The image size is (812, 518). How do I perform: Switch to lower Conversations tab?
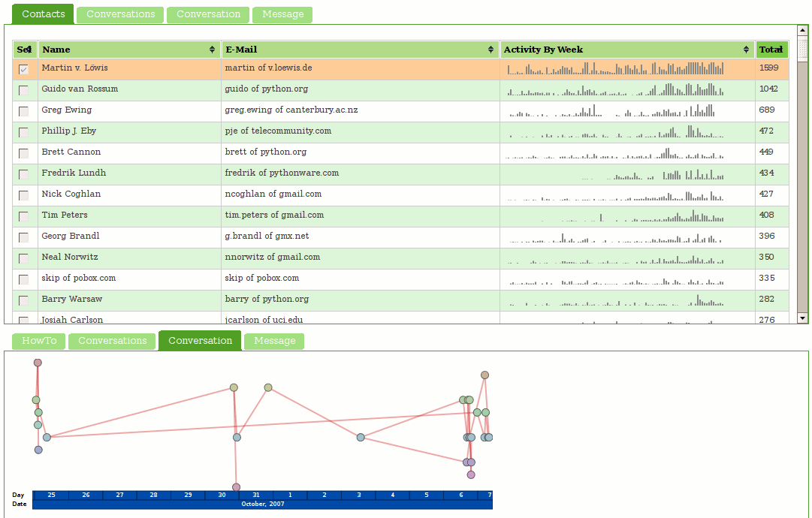pyautogui.click(x=112, y=341)
